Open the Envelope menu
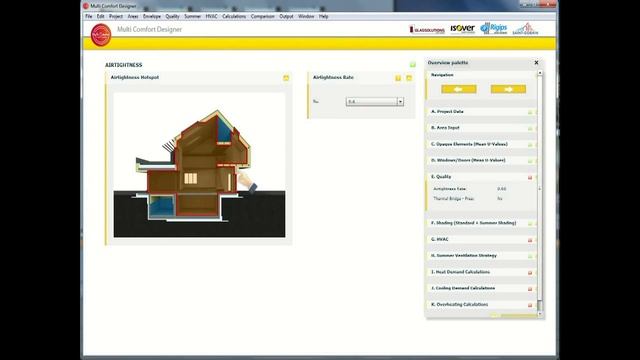This screenshot has height=360, width=640. point(152,16)
